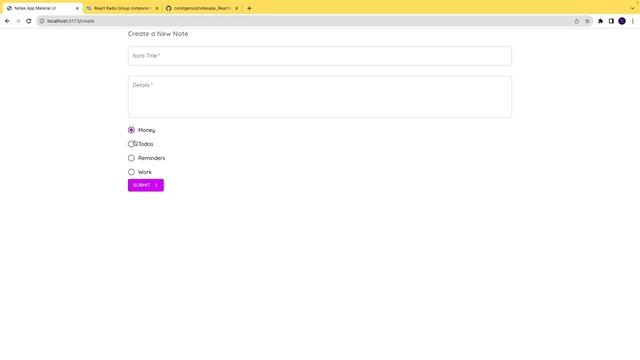The image size is (640, 360).
Task: Expand the tab search dropdown
Action: point(632,8)
